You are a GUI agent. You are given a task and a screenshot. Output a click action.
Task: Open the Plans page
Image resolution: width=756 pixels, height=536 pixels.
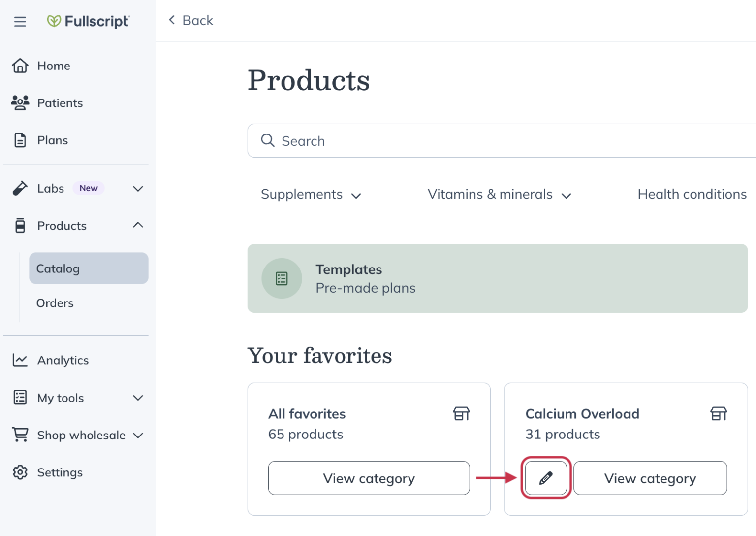tap(52, 140)
